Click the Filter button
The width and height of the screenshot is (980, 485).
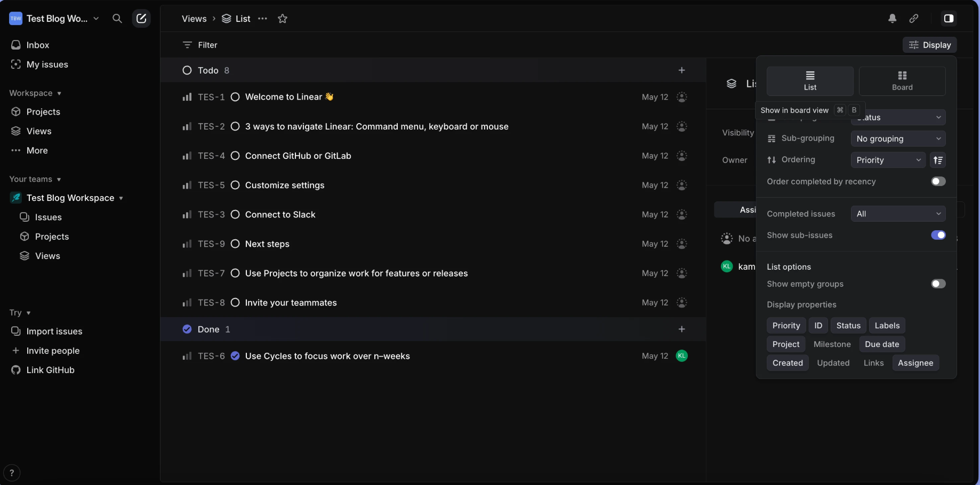pyautogui.click(x=200, y=45)
